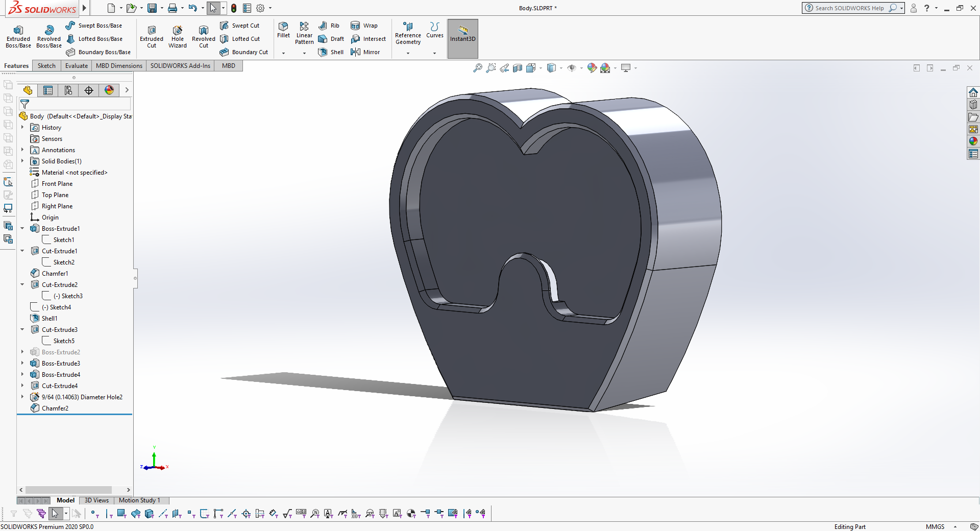Viewport: 980px width, 531px height.
Task: Open the ConfigurationManager tab icon
Action: click(68, 90)
